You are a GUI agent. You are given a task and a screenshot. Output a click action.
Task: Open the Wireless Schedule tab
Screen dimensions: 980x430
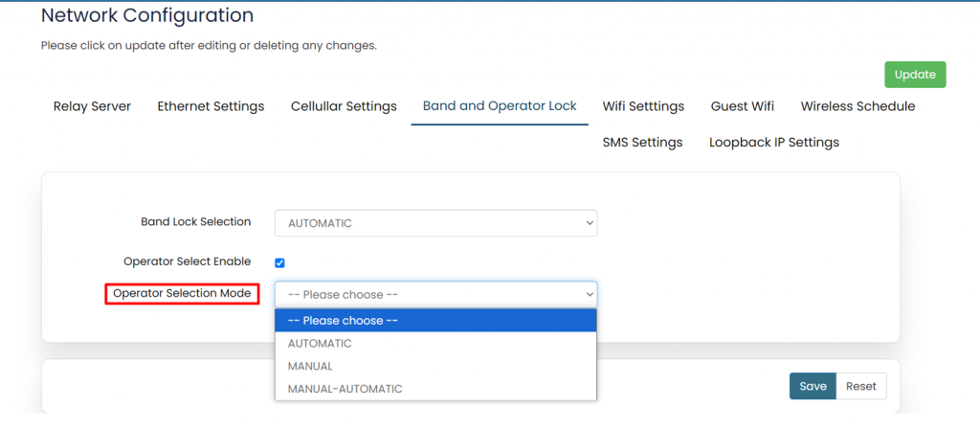tap(857, 106)
